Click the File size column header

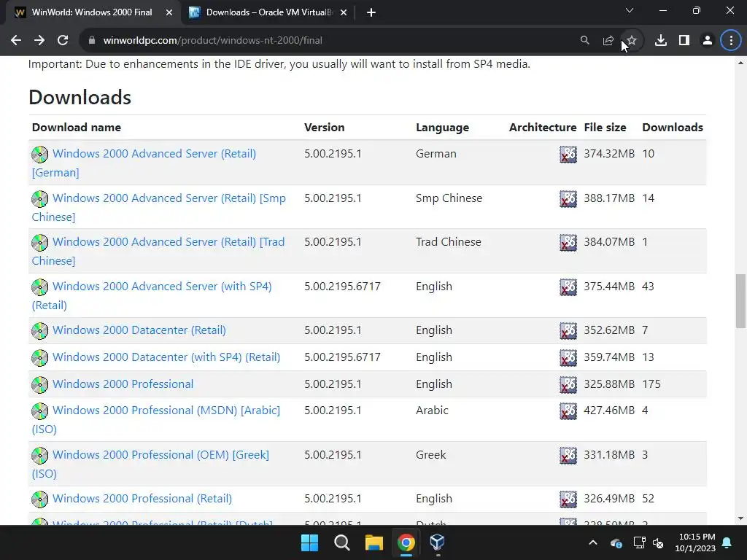click(605, 127)
